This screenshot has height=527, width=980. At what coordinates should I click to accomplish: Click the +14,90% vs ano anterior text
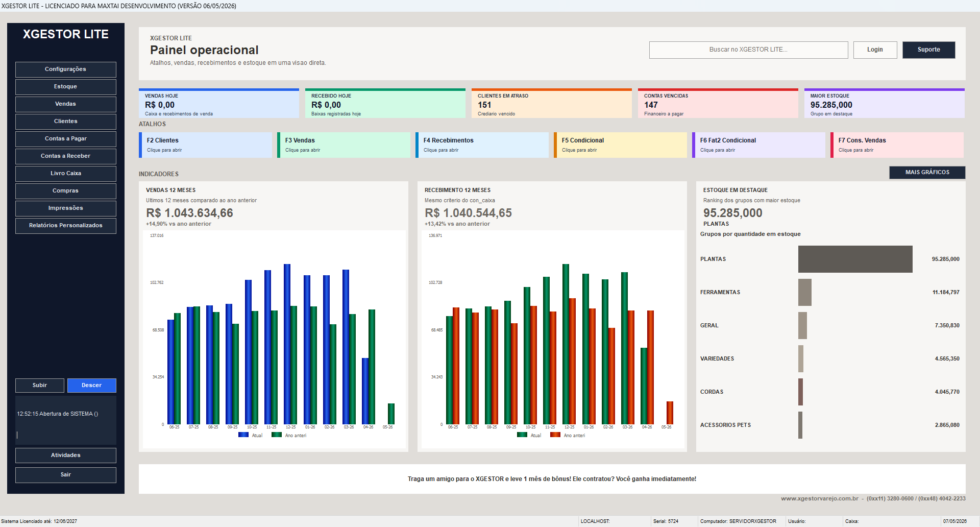point(179,224)
